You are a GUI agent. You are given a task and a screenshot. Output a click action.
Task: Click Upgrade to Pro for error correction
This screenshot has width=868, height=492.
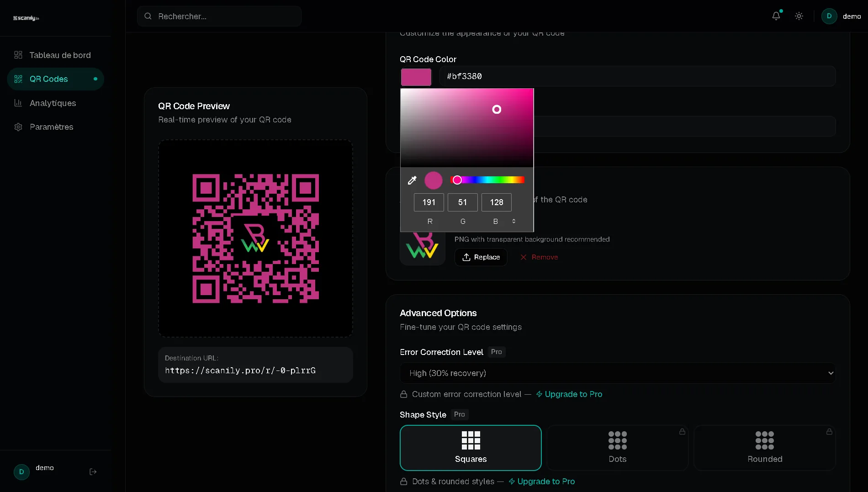[x=569, y=394]
